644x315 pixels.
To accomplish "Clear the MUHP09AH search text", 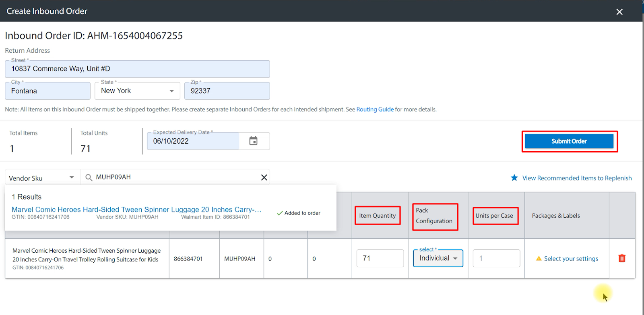I will (x=264, y=177).
